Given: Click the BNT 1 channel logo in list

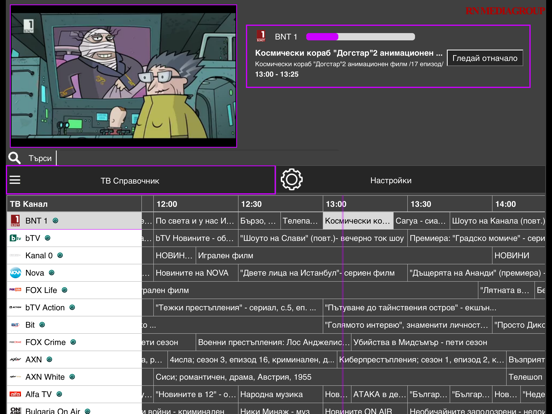Looking at the screenshot, I should (x=15, y=221).
